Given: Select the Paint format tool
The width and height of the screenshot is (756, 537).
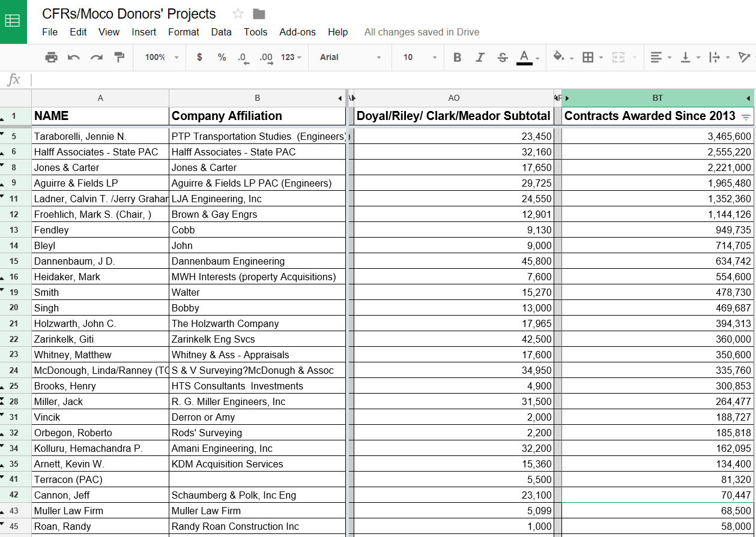Looking at the screenshot, I should [x=119, y=57].
